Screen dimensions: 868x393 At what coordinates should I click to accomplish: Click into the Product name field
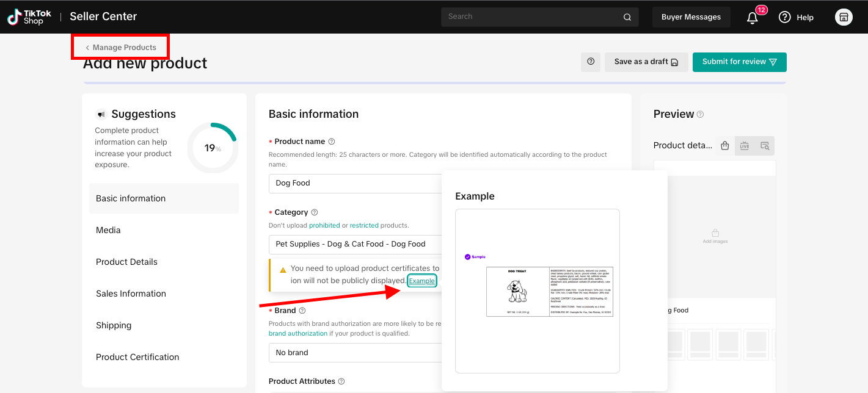coord(354,183)
